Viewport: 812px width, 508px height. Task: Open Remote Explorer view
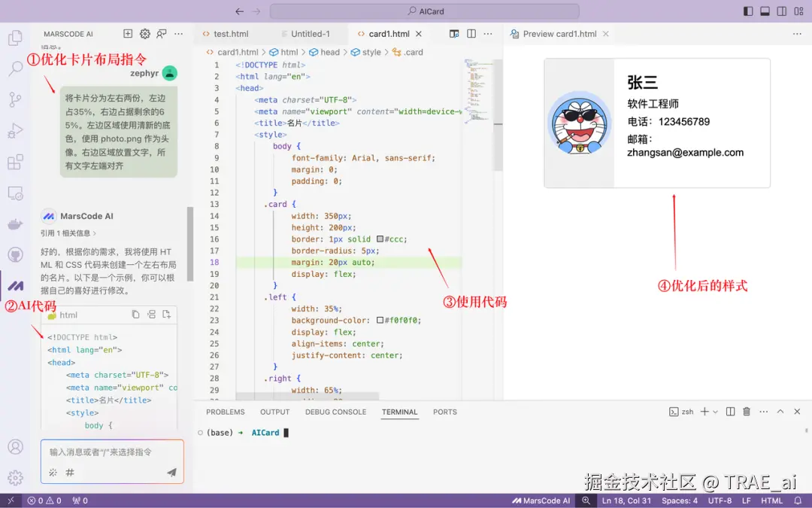click(16, 193)
